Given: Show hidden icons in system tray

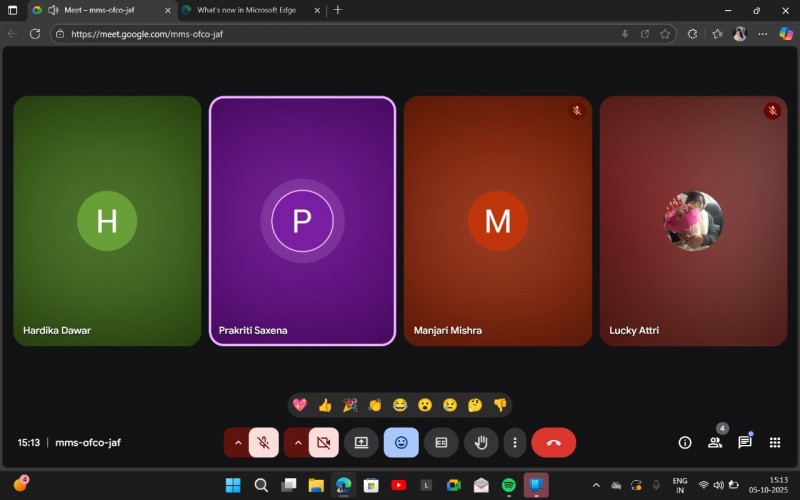Looking at the screenshot, I should click(596, 485).
